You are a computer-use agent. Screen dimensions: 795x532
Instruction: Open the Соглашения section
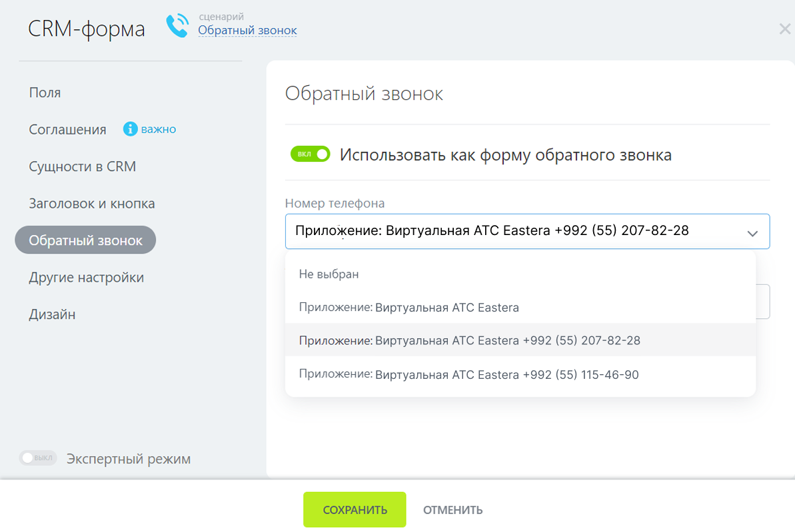click(x=67, y=130)
